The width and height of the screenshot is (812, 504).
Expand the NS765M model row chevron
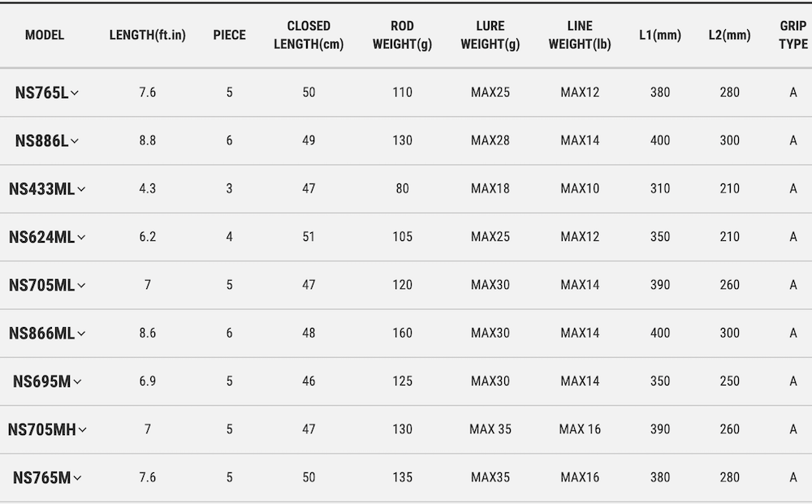[77, 478]
